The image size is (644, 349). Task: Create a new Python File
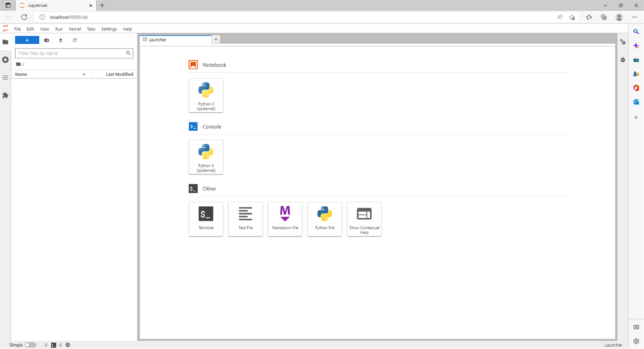tap(325, 219)
